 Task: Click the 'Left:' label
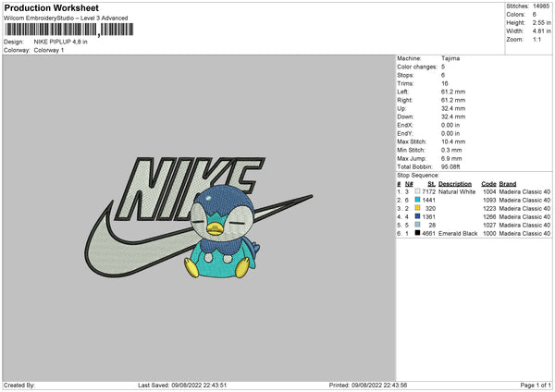pyautogui.click(x=402, y=92)
